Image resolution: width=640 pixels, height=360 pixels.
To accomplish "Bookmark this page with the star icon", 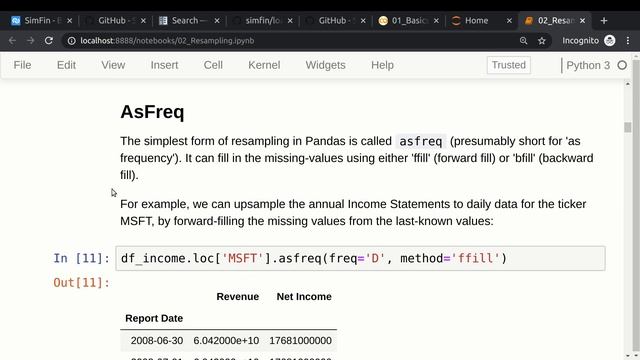I will point(542,41).
